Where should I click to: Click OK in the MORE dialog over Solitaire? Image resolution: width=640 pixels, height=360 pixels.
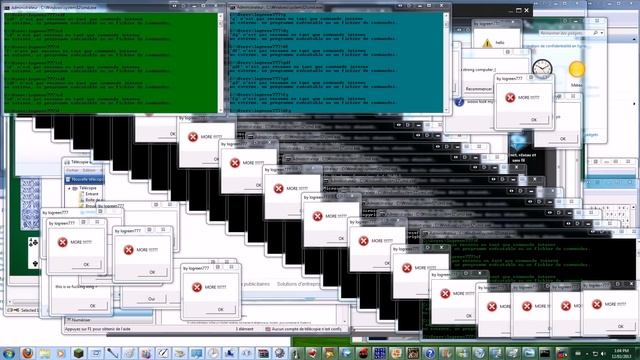86,264
